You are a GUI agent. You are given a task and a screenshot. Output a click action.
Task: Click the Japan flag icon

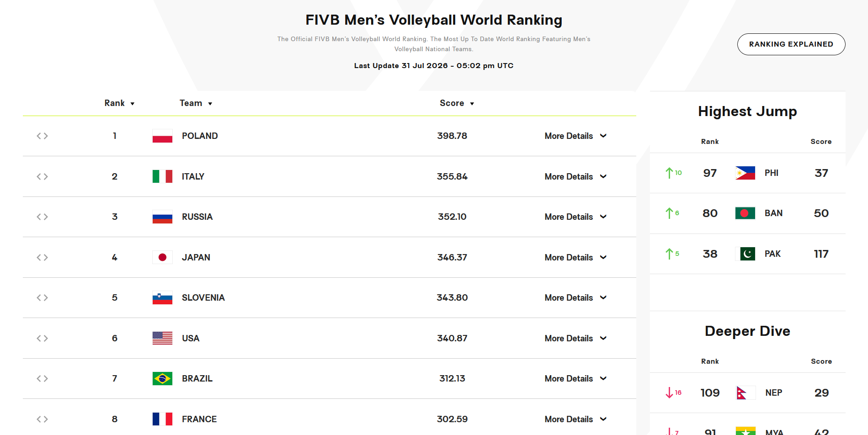pos(162,257)
